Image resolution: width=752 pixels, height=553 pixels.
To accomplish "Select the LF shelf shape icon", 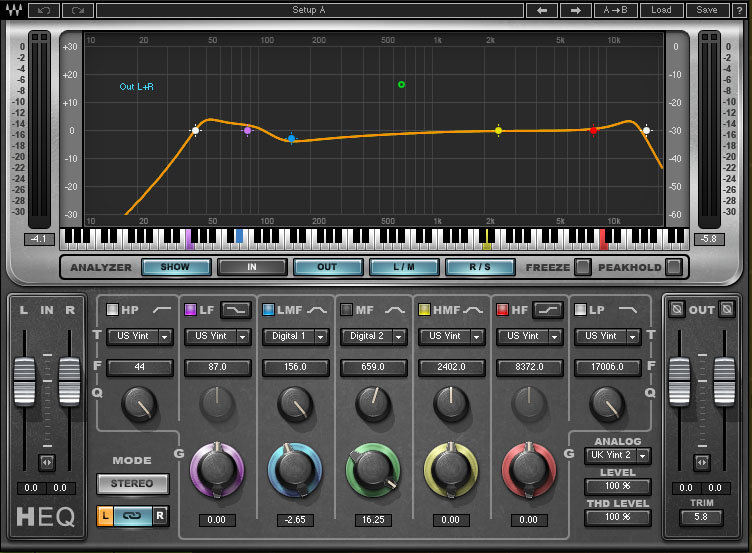I will coord(236,310).
